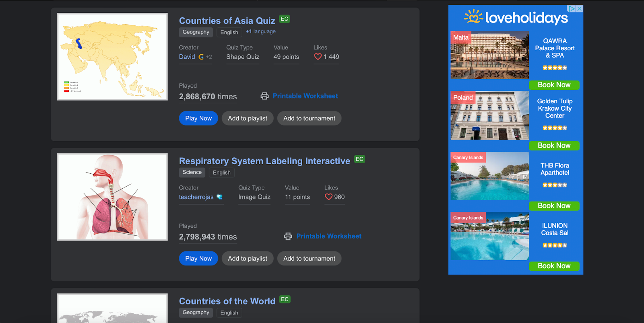Show the +1 language options
This screenshot has height=323, width=644.
[261, 31]
